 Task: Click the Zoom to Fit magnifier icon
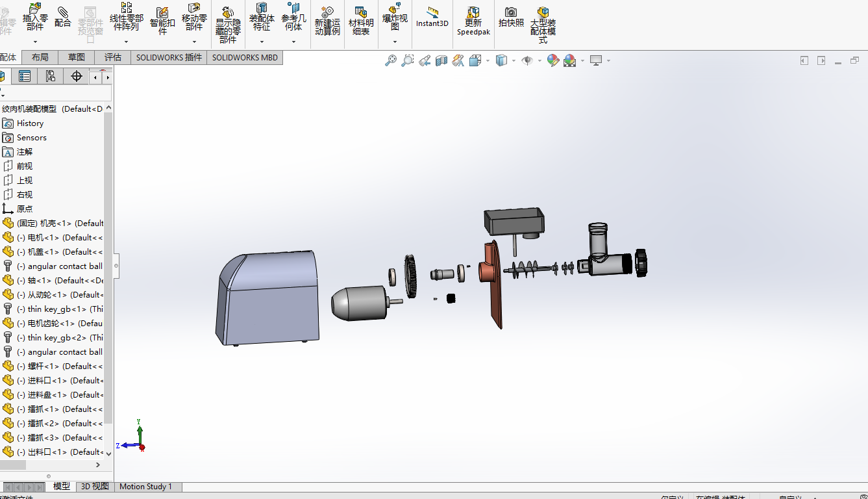(x=391, y=60)
